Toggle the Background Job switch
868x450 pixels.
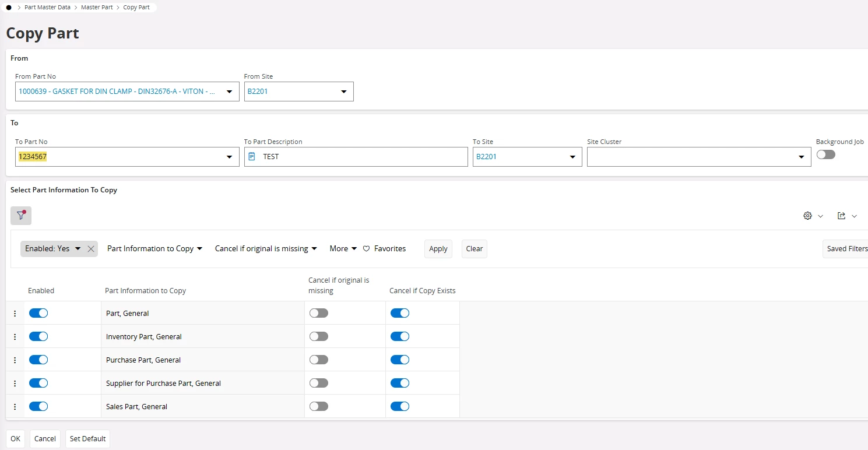825,154
